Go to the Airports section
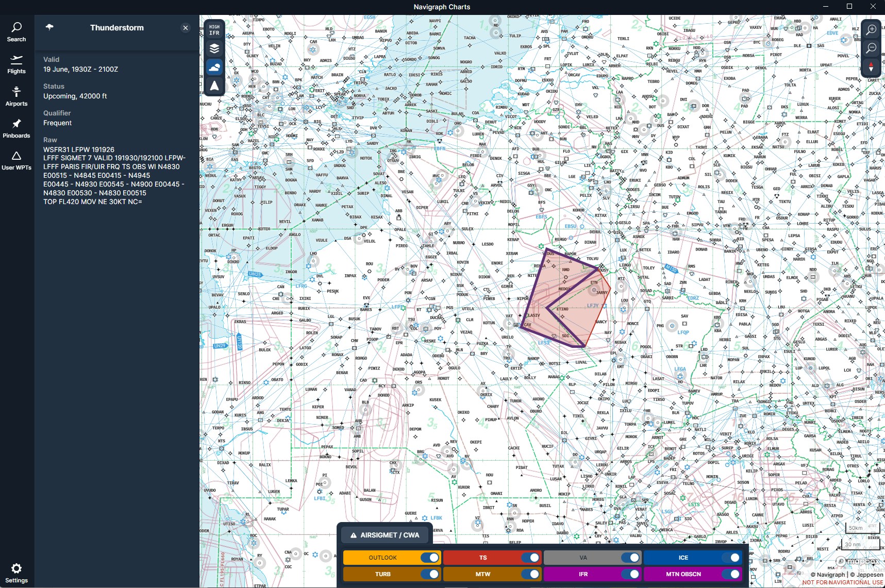This screenshot has width=885, height=588. [16, 96]
